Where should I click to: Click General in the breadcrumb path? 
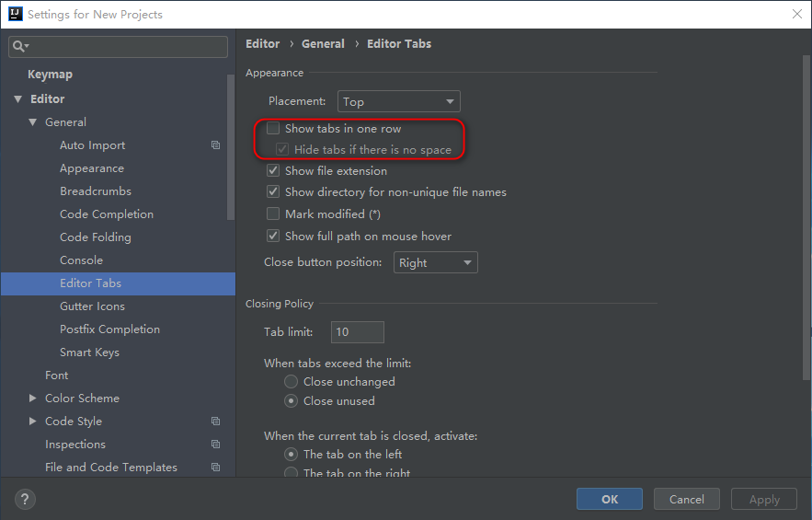[323, 44]
